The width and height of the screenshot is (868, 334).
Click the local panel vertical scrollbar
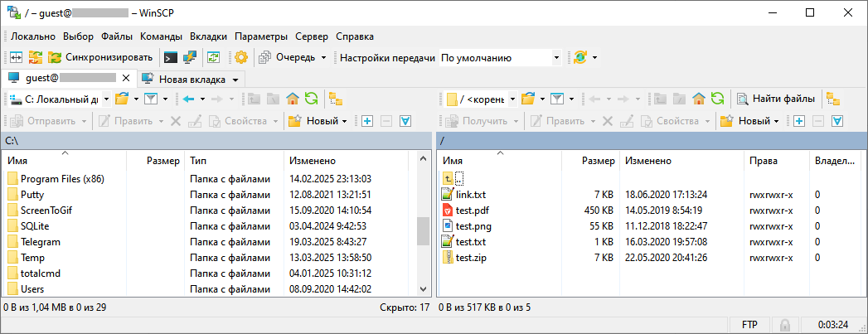424,234
